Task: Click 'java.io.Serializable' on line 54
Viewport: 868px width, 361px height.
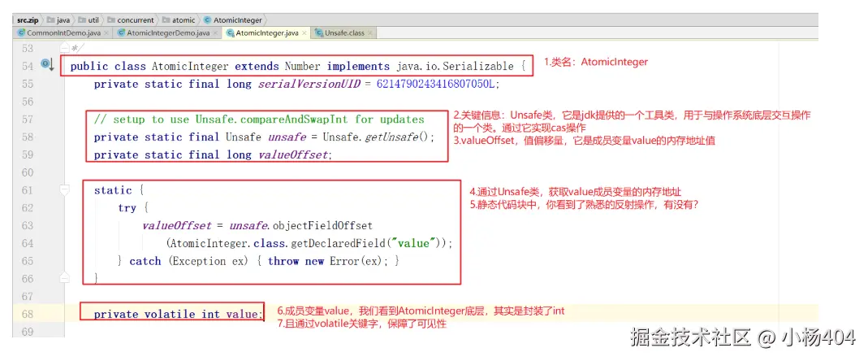Action: click(x=455, y=66)
